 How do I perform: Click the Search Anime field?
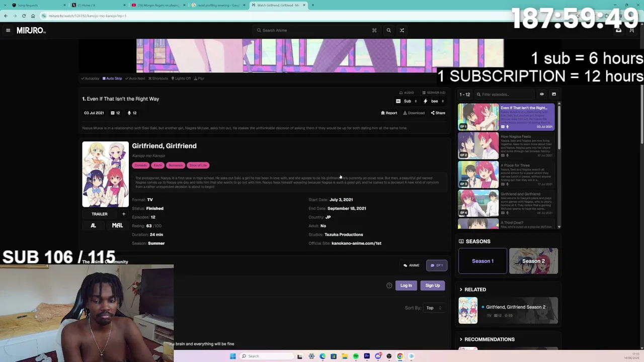pos(317,30)
